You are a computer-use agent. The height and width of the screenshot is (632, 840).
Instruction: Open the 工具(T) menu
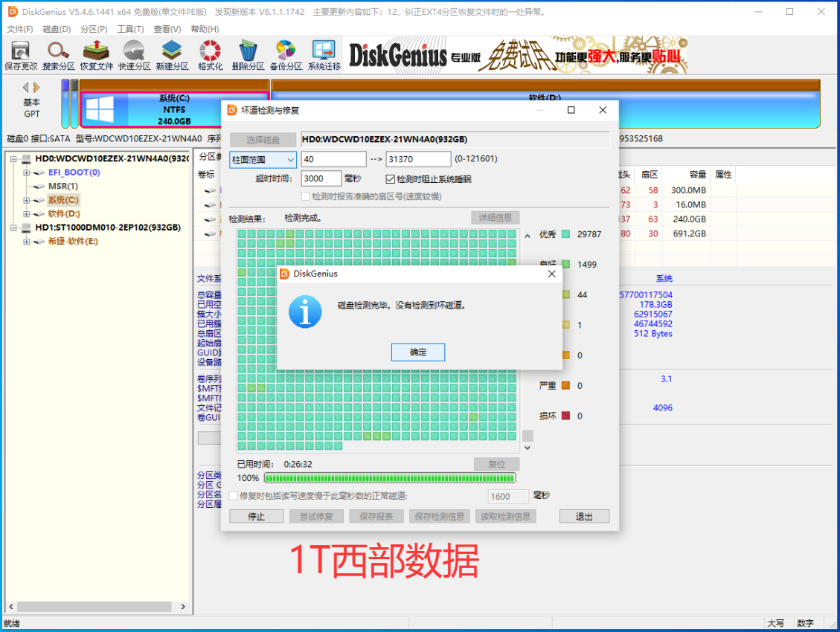point(130,29)
